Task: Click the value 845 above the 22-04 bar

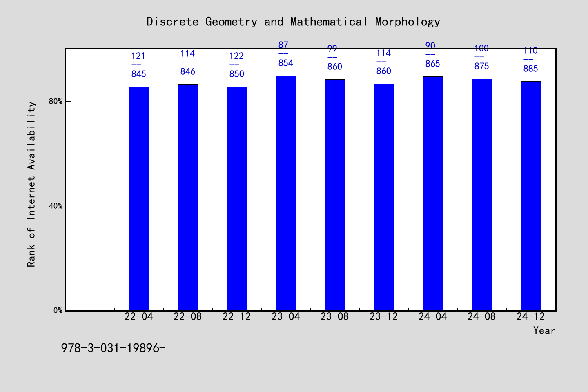Action: point(139,74)
